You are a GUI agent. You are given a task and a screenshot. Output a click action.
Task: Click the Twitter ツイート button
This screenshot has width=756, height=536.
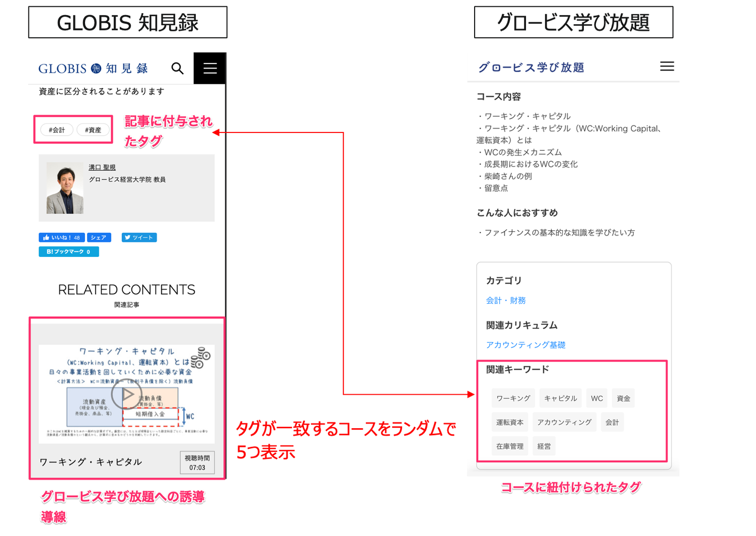[x=139, y=238]
